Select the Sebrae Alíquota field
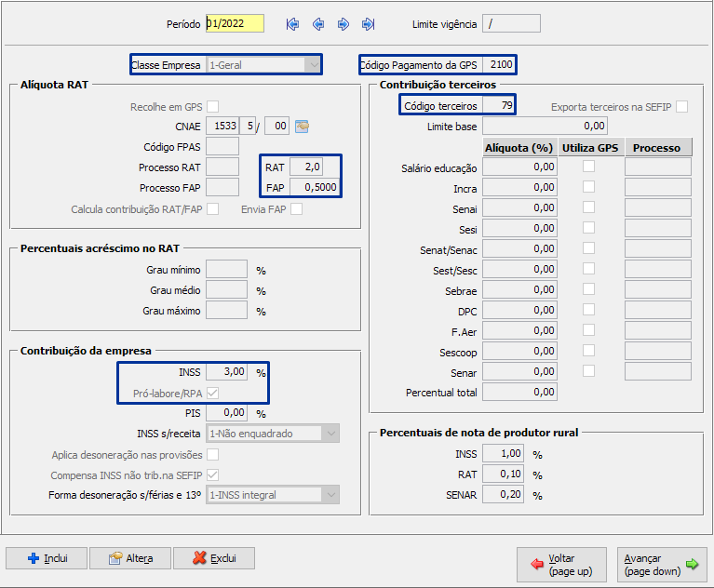 pyautogui.click(x=519, y=289)
